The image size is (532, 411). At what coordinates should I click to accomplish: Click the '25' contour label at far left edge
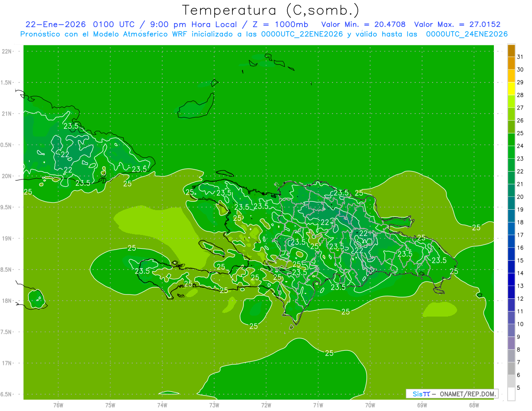click(28, 192)
